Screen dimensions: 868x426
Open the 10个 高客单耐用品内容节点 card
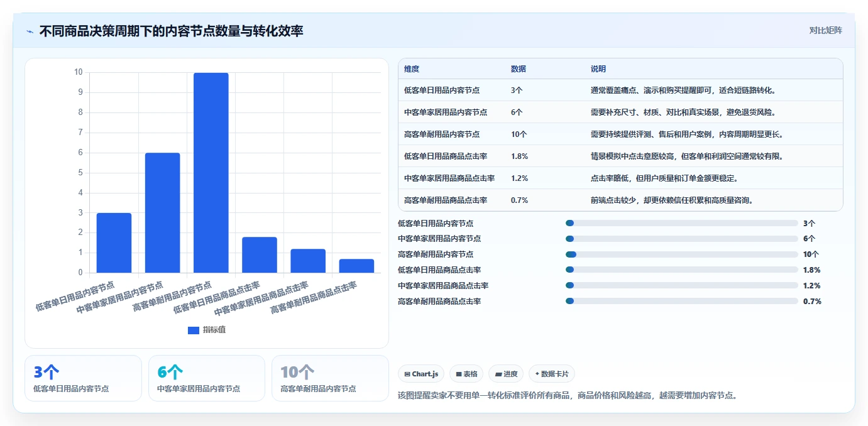[x=330, y=378]
